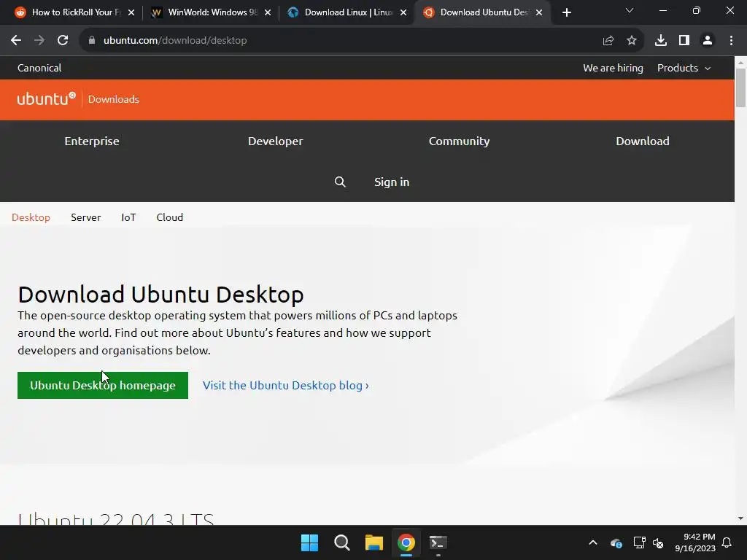Reload the Ubuntu download page
This screenshot has width=747, height=560.
click(x=63, y=41)
